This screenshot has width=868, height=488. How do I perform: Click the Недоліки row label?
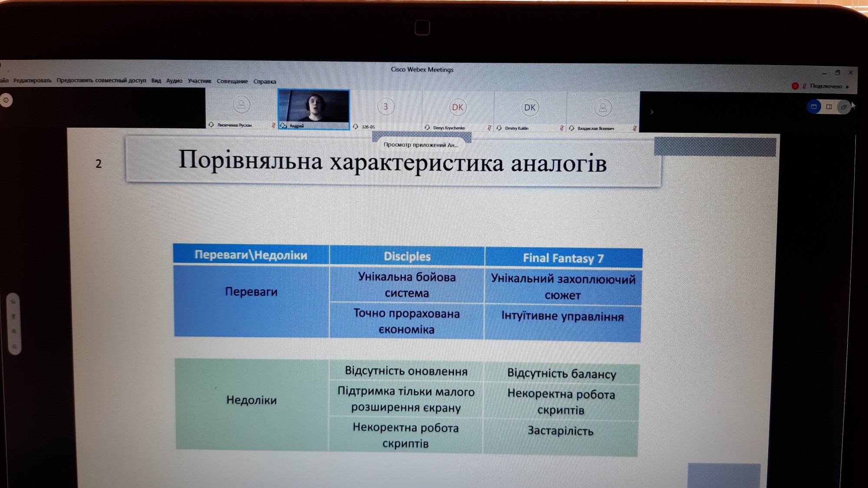(251, 400)
